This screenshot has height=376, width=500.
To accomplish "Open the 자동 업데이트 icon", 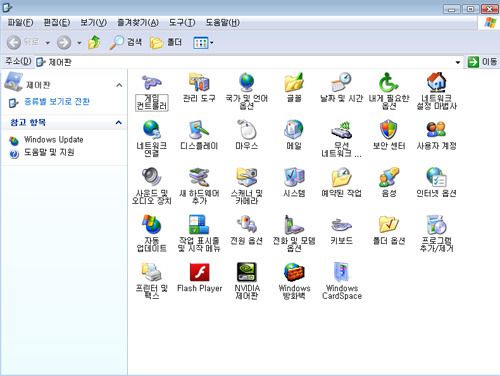I will point(152,224).
